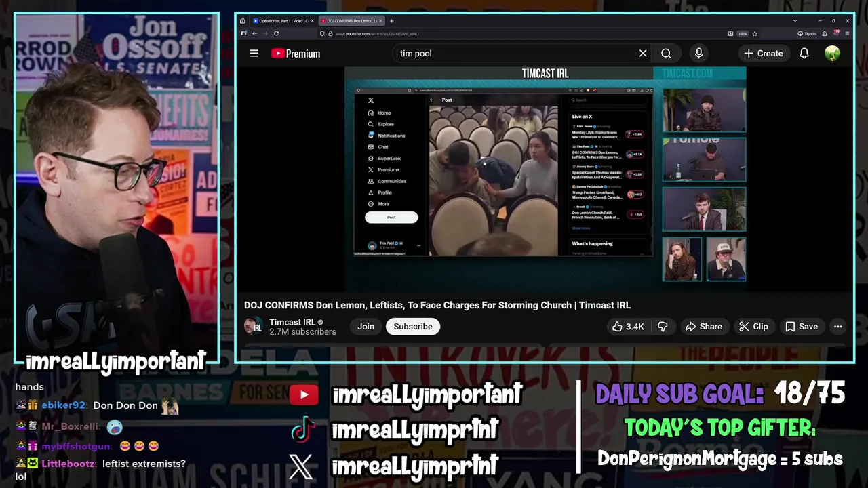Open browser extensions puzzle icon
This screenshot has width=868, height=488.
(825, 33)
